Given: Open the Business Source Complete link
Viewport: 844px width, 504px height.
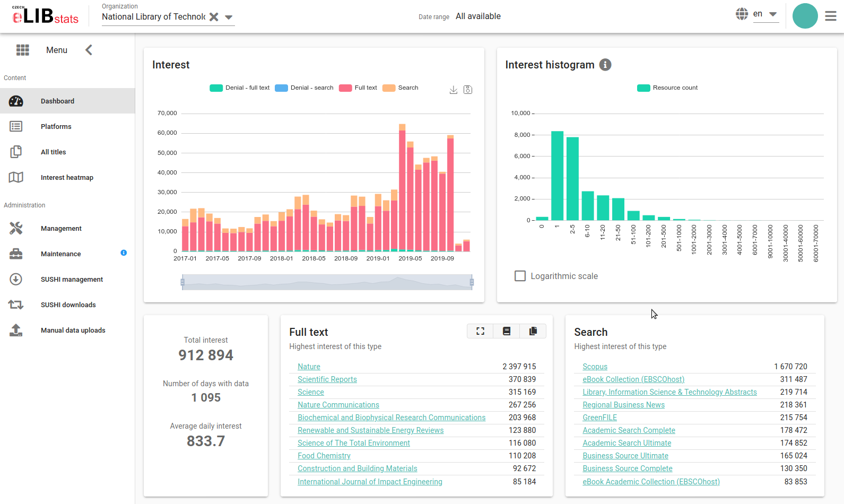Looking at the screenshot, I should click(628, 468).
